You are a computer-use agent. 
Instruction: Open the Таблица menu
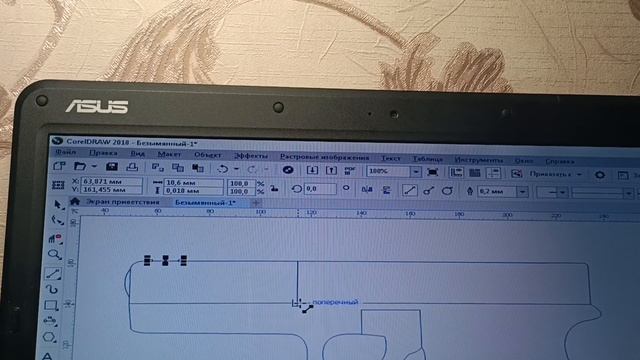click(428, 159)
